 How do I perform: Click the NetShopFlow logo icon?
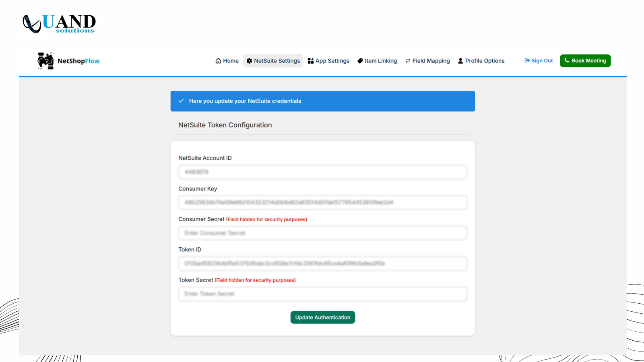coord(46,61)
